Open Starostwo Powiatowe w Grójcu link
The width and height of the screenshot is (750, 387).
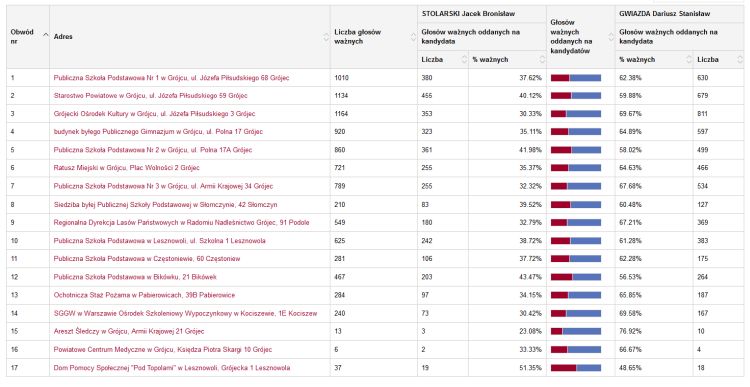[150, 96]
